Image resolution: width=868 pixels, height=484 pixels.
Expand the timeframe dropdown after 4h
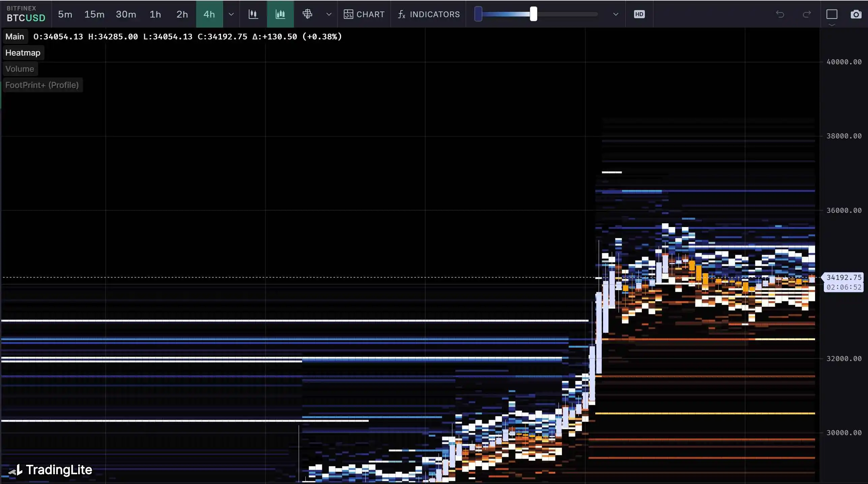(231, 14)
